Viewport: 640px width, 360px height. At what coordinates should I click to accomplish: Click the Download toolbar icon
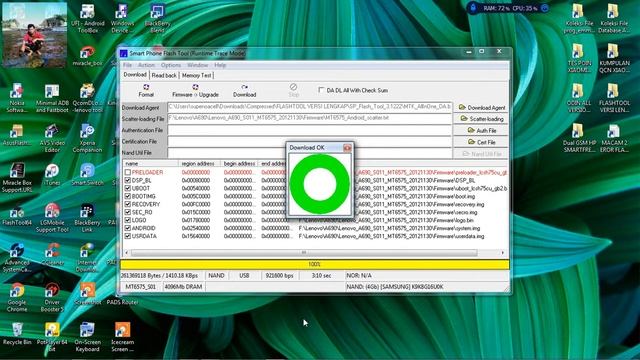pos(244,90)
